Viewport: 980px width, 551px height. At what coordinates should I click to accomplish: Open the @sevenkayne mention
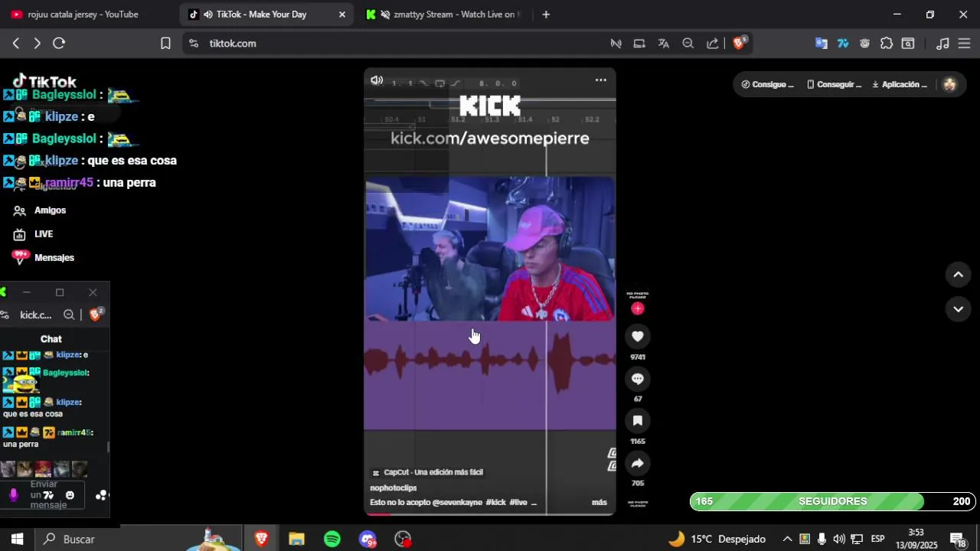(x=457, y=502)
